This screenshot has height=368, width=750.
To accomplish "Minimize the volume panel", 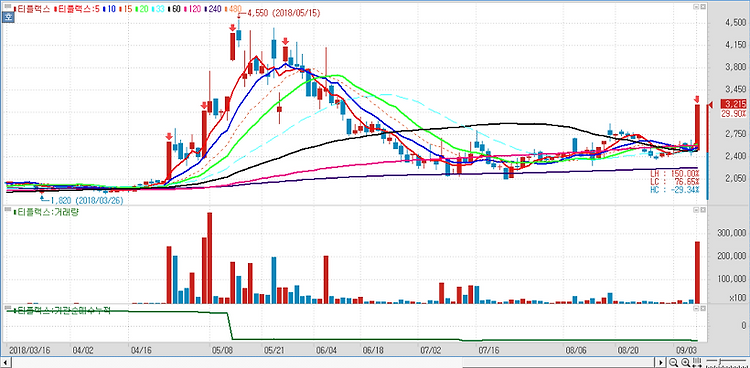I will [x=696, y=210].
